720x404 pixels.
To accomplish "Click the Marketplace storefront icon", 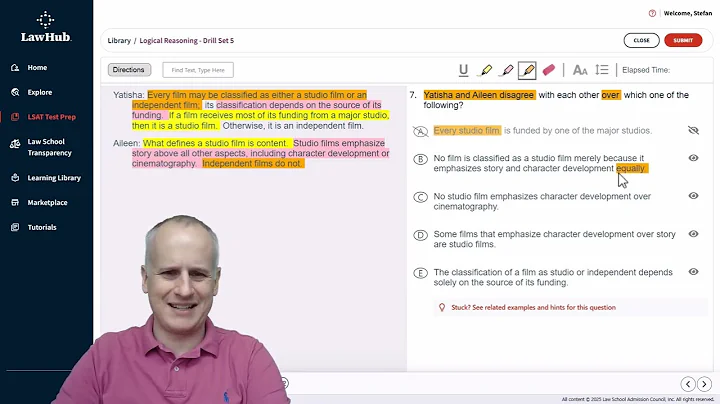I will tap(15, 202).
